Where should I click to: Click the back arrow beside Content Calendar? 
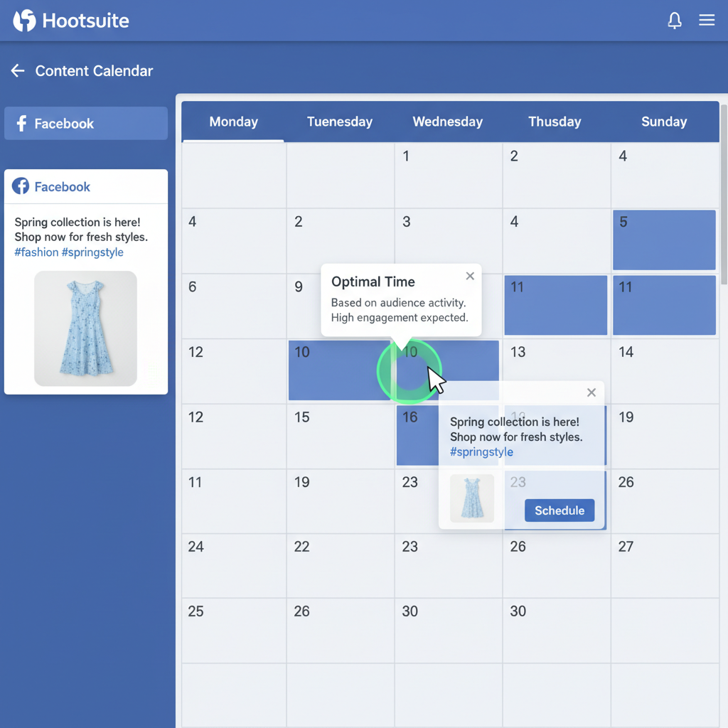click(x=18, y=70)
